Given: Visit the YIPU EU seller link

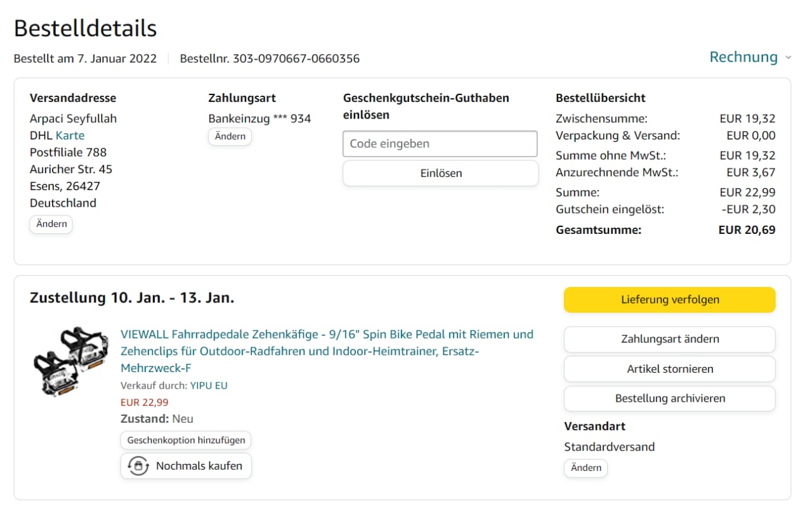Looking at the screenshot, I should (209, 385).
